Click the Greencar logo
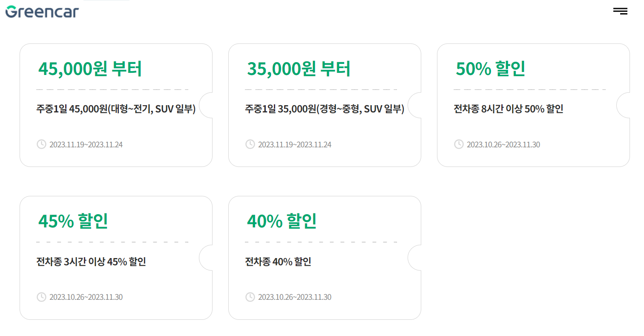This screenshot has height=336, width=644. pyautogui.click(x=41, y=12)
